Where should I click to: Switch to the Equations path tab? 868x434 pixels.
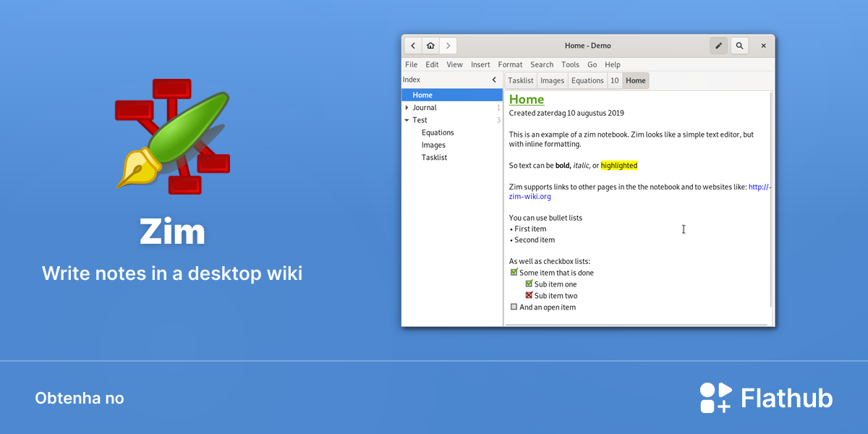point(587,80)
